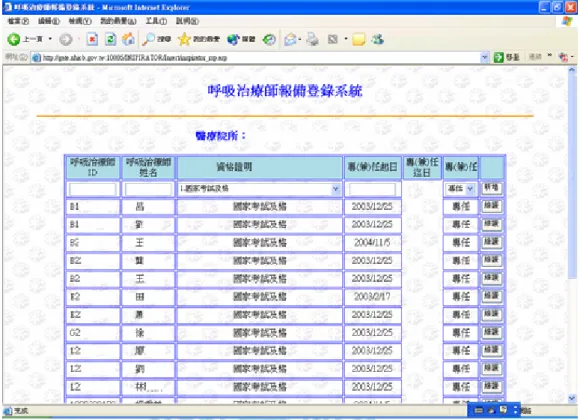Click the scrollbar up arrow
Viewport: 580px width, 420px height.
click(x=572, y=70)
